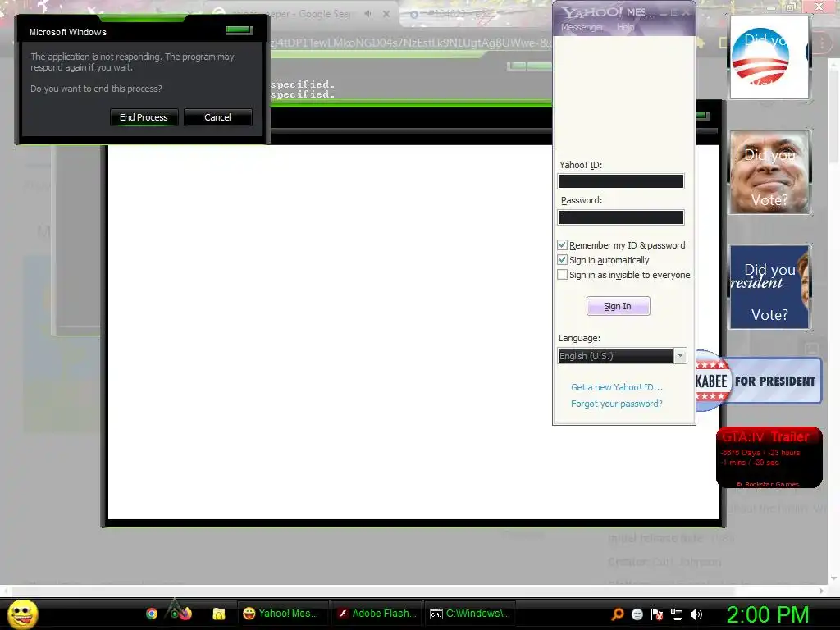Click the green button on black window title bar

click(x=702, y=115)
